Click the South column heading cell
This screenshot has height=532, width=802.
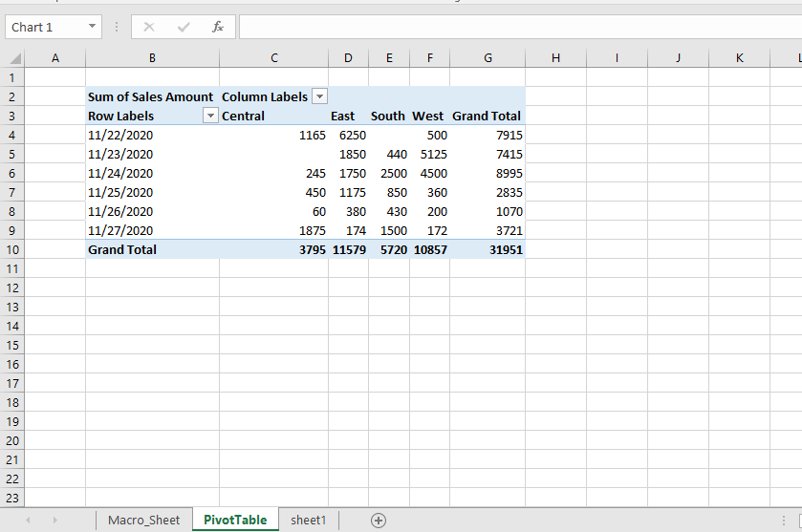[389, 116]
